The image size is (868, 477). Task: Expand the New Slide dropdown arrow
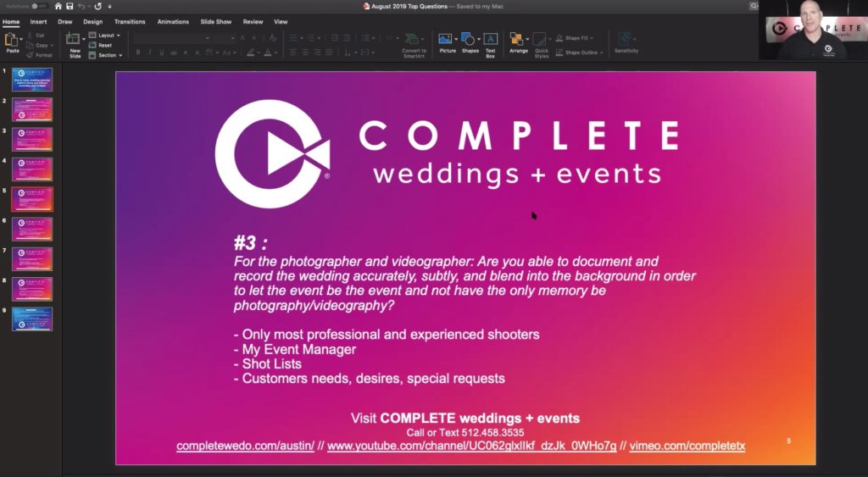pos(82,39)
